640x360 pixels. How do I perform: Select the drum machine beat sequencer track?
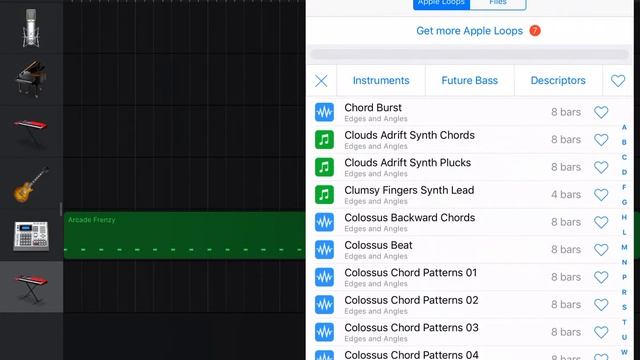click(31, 236)
